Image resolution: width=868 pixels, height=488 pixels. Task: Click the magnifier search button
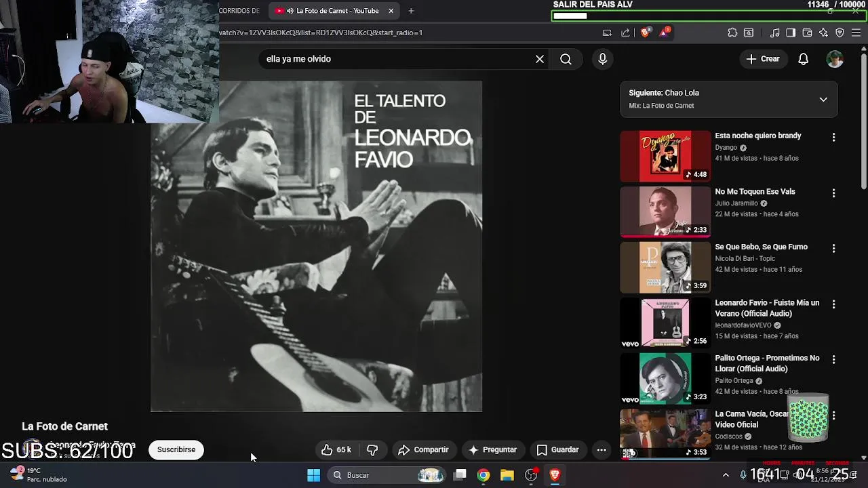pos(566,59)
